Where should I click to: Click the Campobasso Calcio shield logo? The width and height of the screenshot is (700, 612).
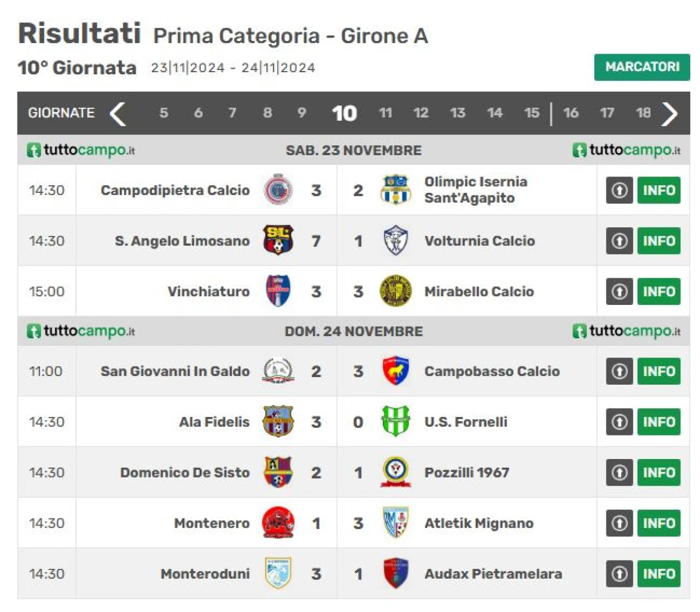(395, 371)
